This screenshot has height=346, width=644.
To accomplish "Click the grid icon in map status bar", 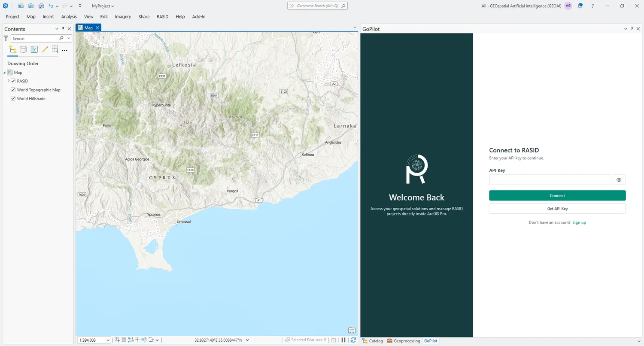I will [x=124, y=340].
